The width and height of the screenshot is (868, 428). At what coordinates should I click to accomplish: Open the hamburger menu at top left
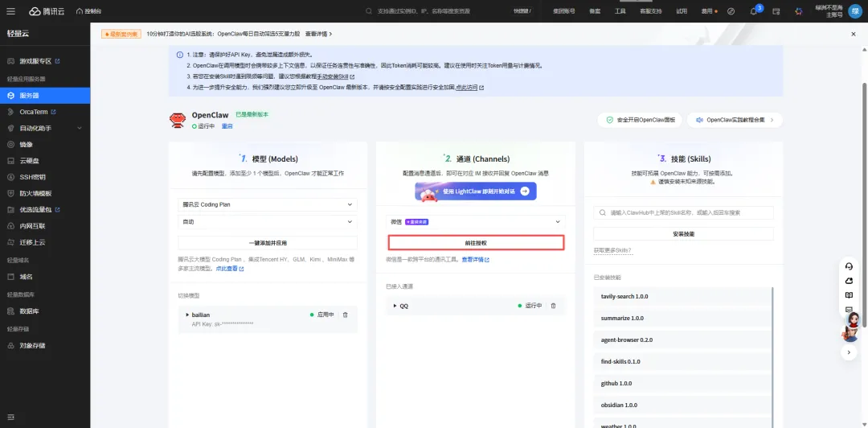click(x=11, y=11)
